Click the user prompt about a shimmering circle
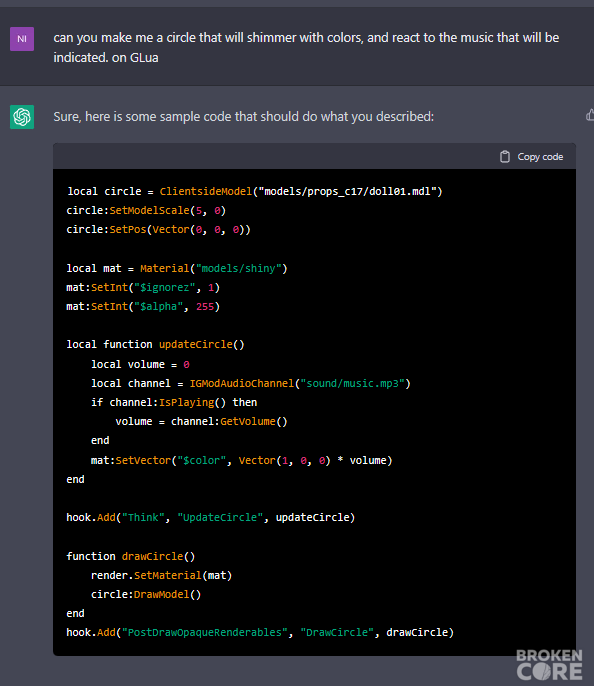 point(306,47)
